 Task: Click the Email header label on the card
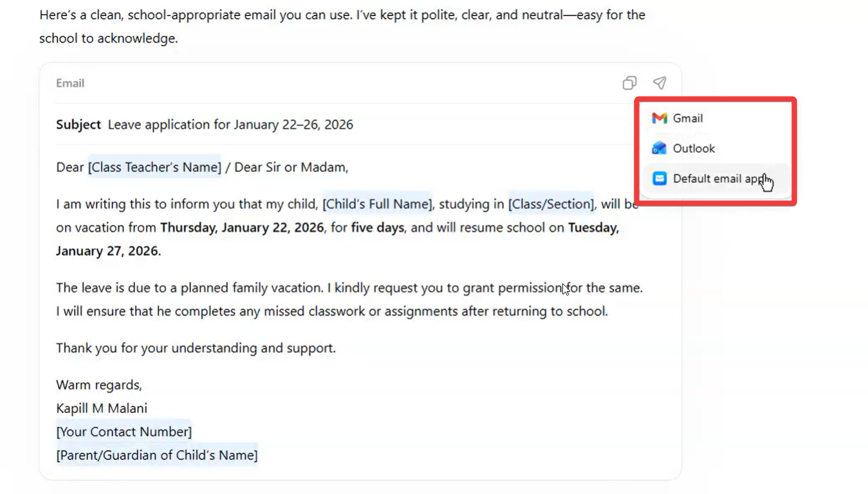click(69, 83)
